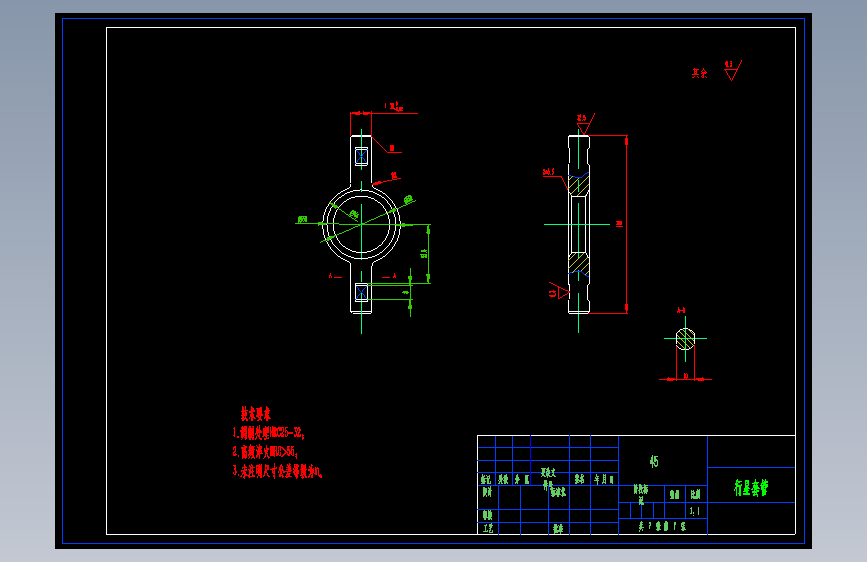Image resolution: width=867 pixels, height=562 pixels.
Task: Click the surface roughness symbol beside "其余"
Action: [733, 71]
